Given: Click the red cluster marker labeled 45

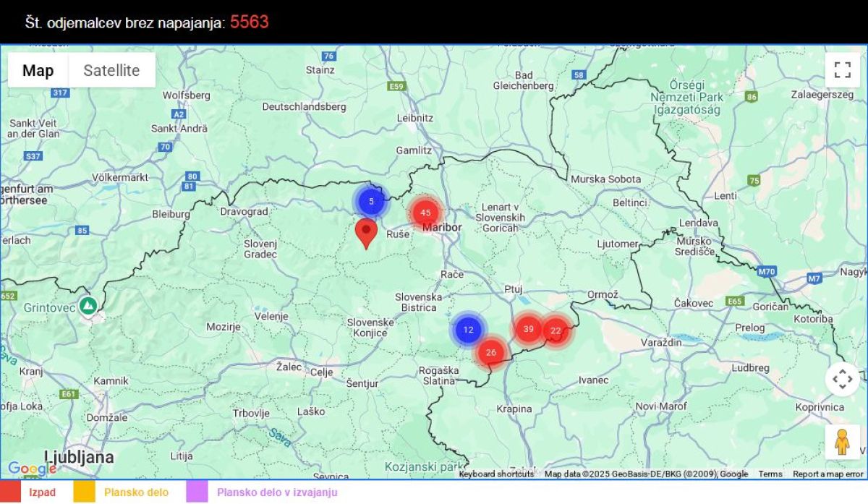Looking at the screenshot, I should (x=425, y=213).
